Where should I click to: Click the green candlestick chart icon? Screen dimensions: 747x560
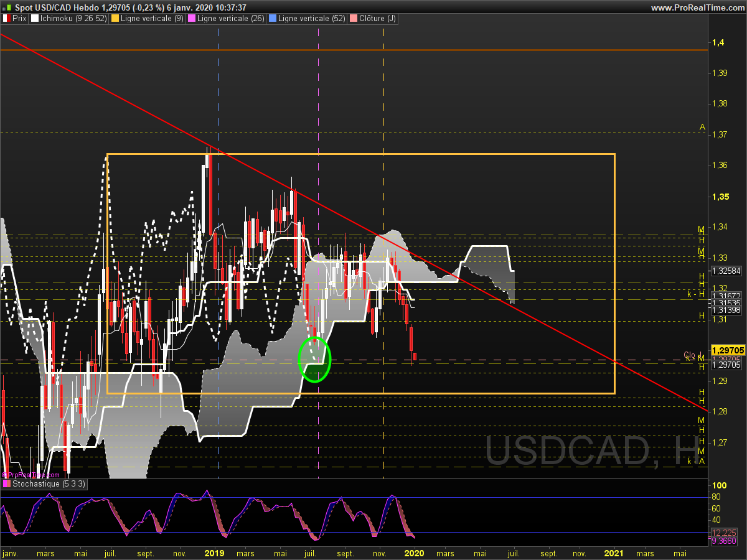pos(6,7)
